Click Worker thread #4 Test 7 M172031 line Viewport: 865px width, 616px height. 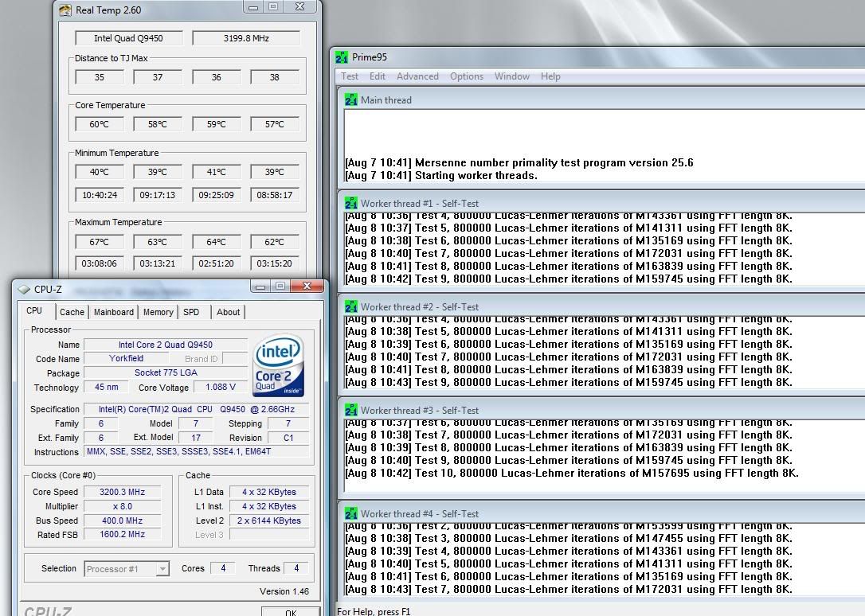[x=569, y=590]
